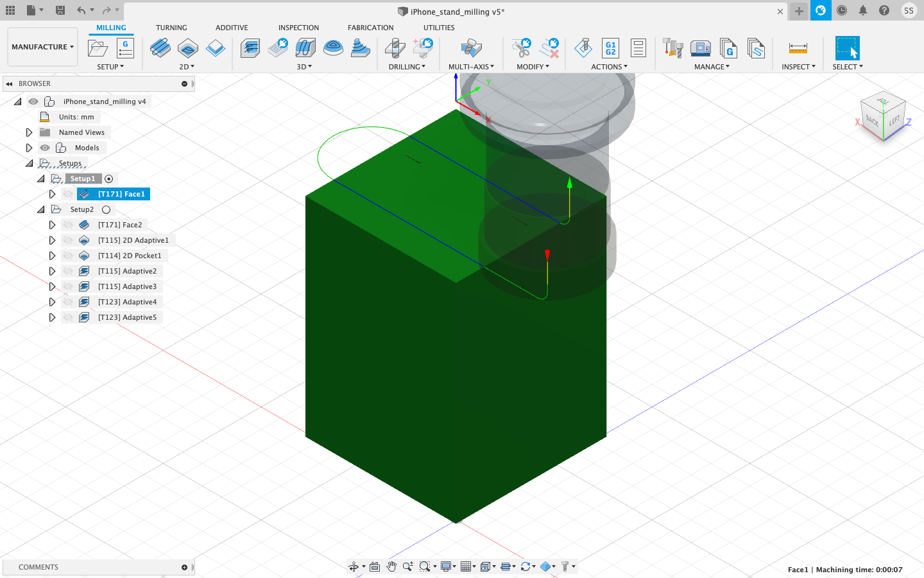The height and width of the screenshot is (578, 924).
Task: Open the ACTIONS menu dropdown
Action: [x=610, y=67]
